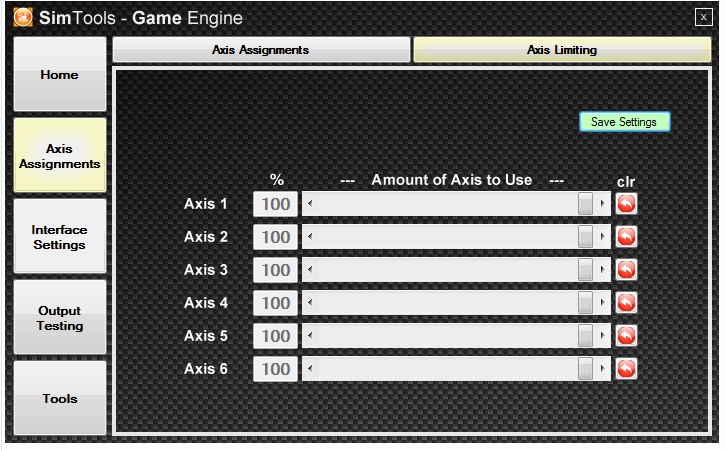726x450 pixels.
Task: Click the Axis 6 slider thumb
Action: pos(585,369)
